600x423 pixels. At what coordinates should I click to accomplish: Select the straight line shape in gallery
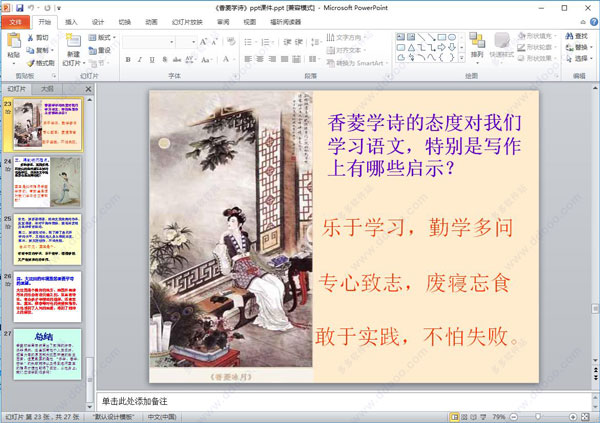tap(421, 37)
